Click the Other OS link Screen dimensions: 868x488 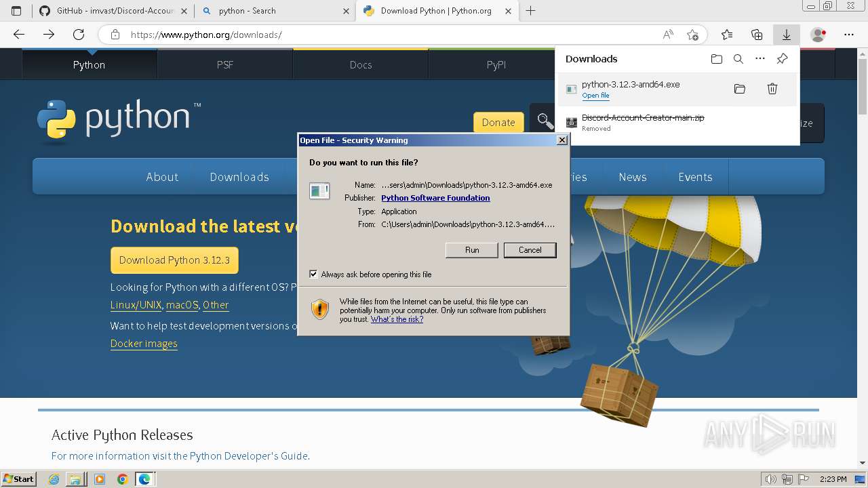coord(216,305)
